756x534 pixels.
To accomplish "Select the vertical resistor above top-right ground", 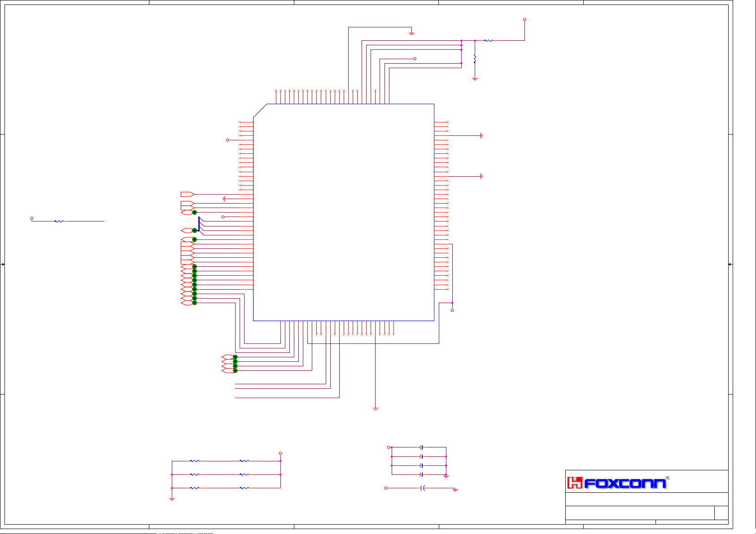I will (x=475, y=59).
